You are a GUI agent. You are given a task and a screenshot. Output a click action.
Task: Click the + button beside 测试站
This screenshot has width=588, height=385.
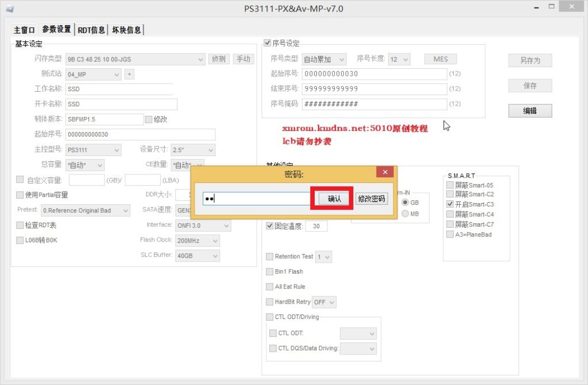129,74
